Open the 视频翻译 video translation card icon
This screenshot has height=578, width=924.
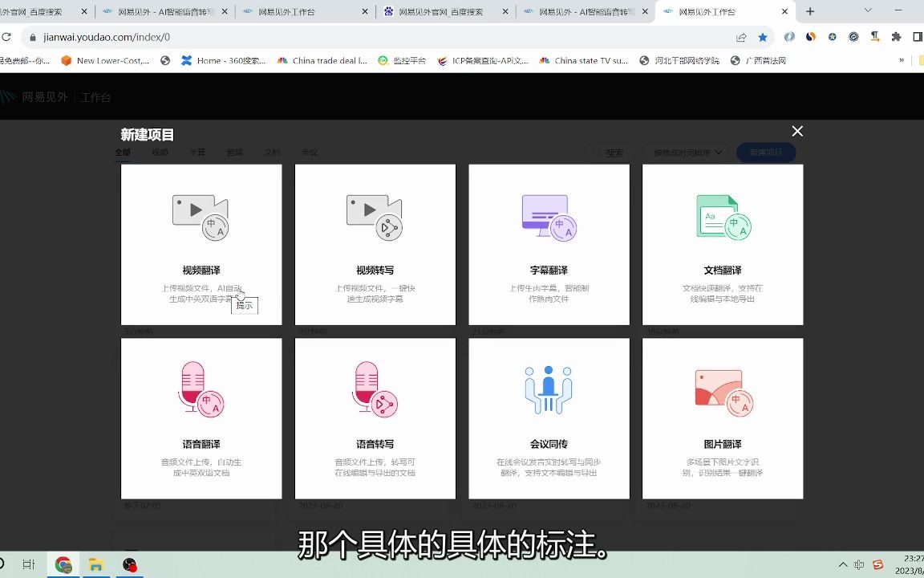point(201,215)
